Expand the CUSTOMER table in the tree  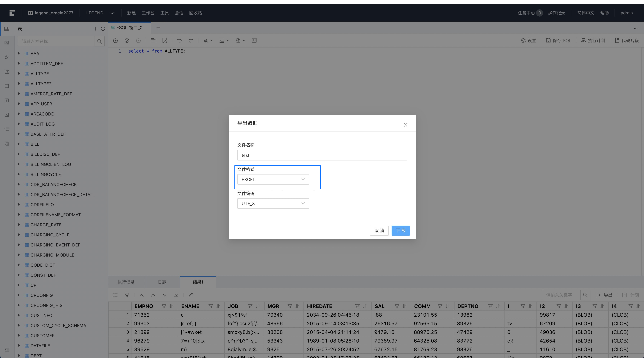[19, 336]
